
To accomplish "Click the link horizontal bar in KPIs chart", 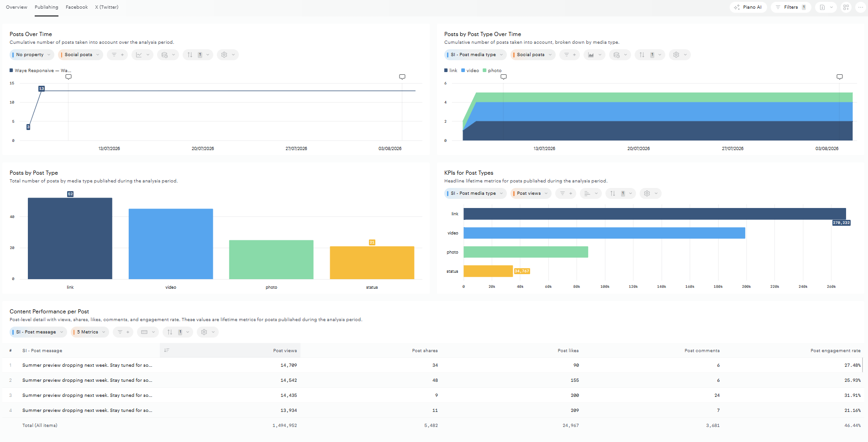I will [655, 214].
